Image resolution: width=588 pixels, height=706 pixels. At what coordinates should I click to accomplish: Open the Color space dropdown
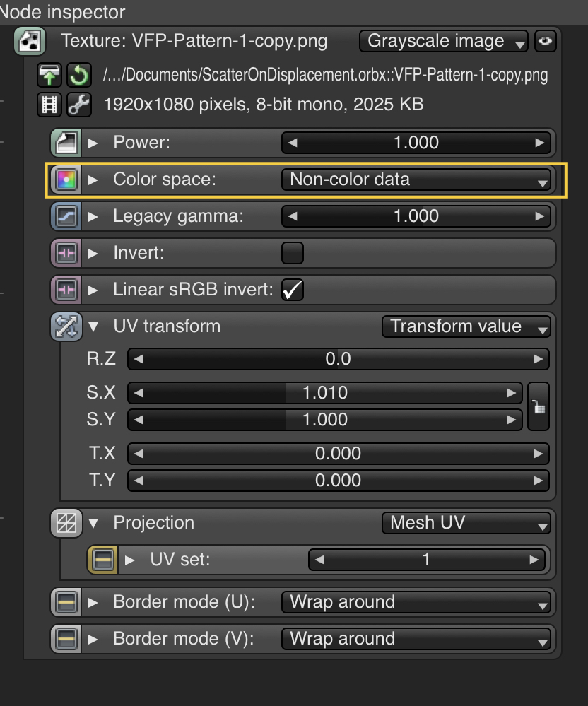tap(416, 180)
